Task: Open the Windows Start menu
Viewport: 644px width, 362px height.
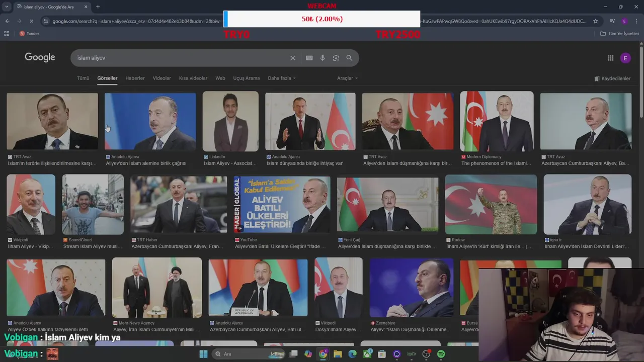Action: click(203, 354)
